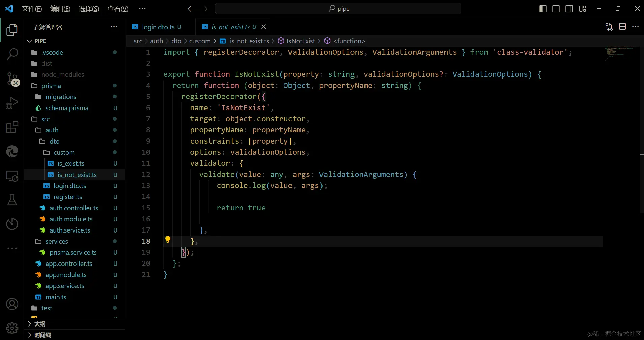The width and height of the screenshot is (644, 340).
Task: Open the timer/history circular icon in activity bar
Action: click(12, 224)
